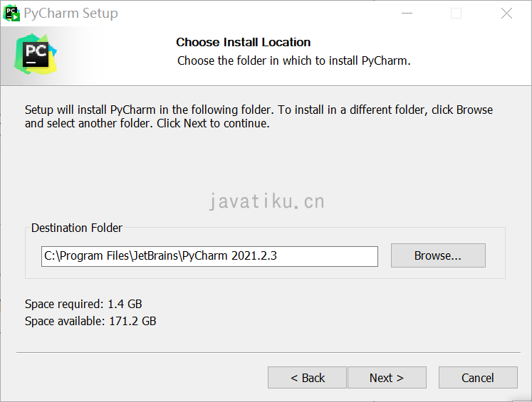Click the large PyCharm PC logo

(36, 54)
